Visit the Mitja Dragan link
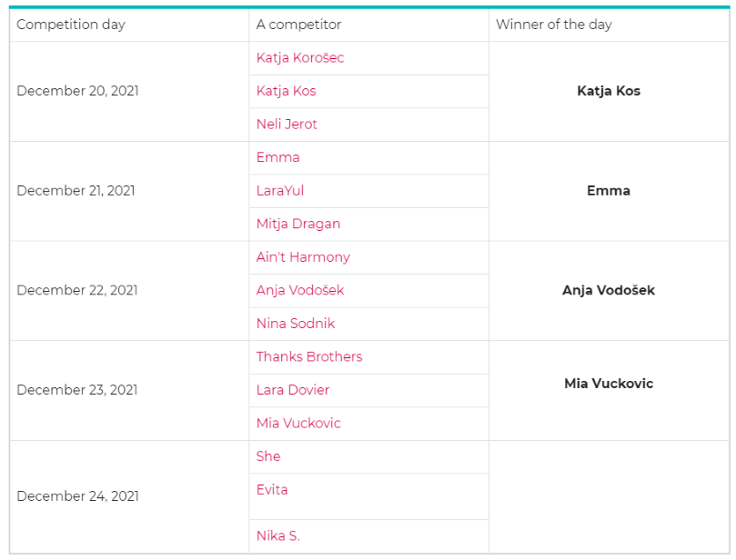 pyautogui.click(x=298, y=224)
